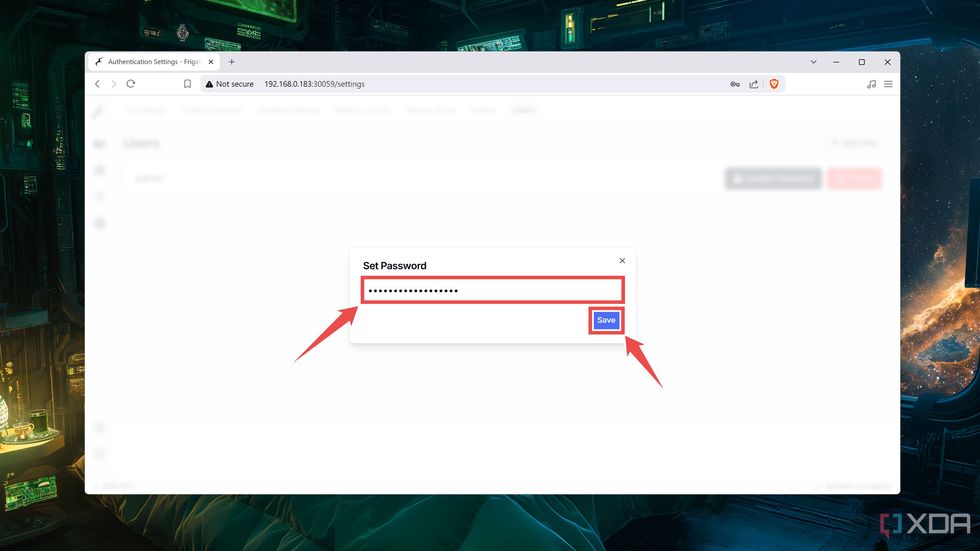This screenshot has width=980, height=551.
Task: Reload the Authentication Settings page
Action: pyautogui.click(x=130, y=84)
